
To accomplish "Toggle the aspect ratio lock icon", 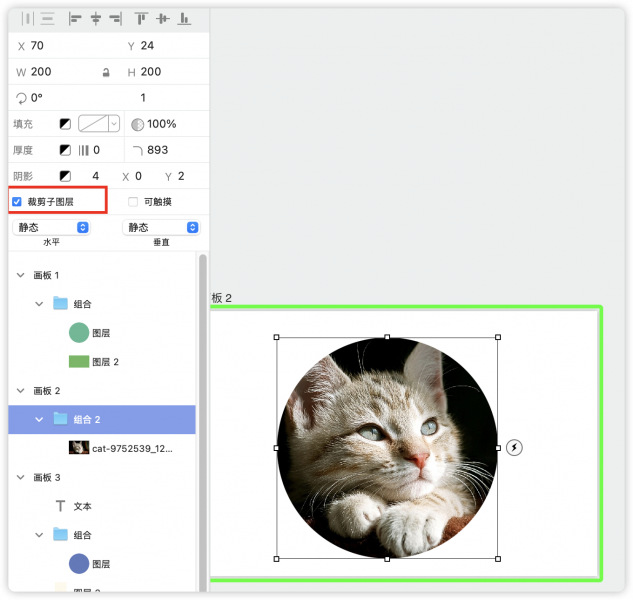I will 107,73.
